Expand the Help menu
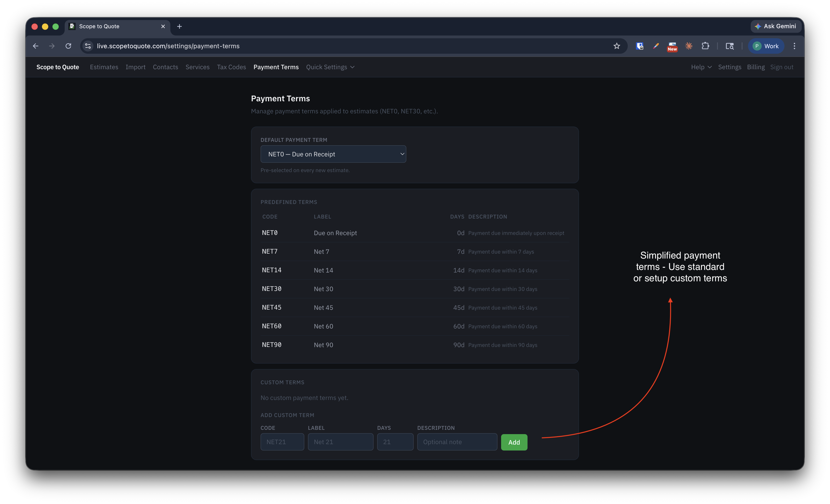The height and width of the screenshot is (504, 830). click(701, 67)
